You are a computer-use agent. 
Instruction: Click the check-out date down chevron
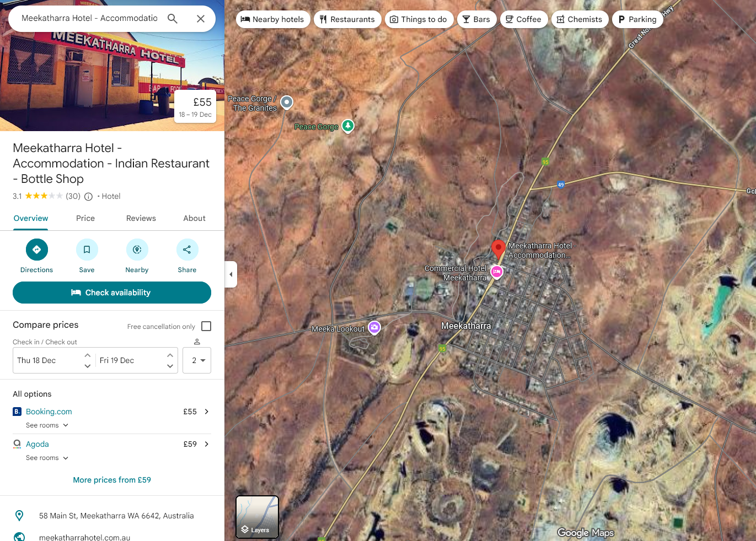coord(170,366)
